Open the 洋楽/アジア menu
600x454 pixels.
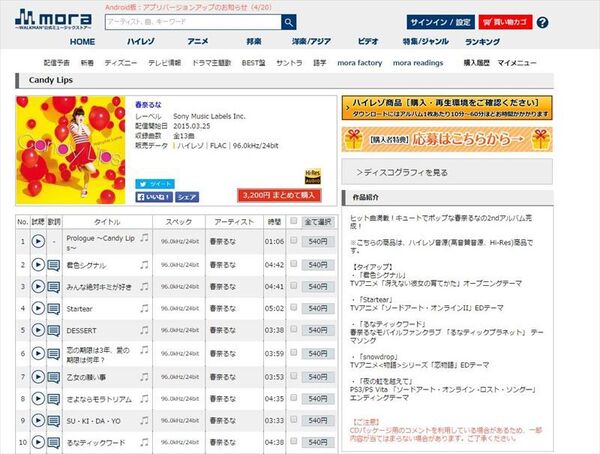click(311, 42)
